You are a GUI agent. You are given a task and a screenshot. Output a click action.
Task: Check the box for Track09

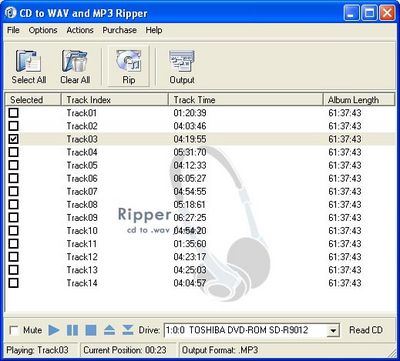pyautogui.click(x=14, y=217)
